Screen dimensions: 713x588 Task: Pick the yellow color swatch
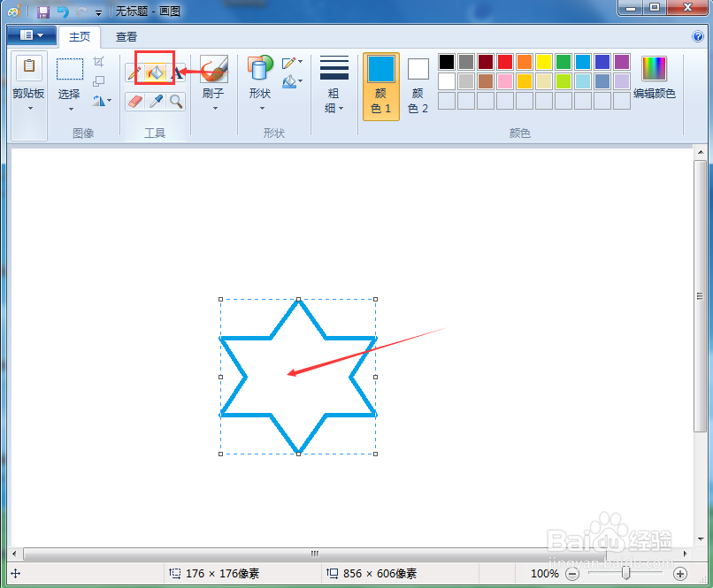pyautogui.click(x=544, y=62)
